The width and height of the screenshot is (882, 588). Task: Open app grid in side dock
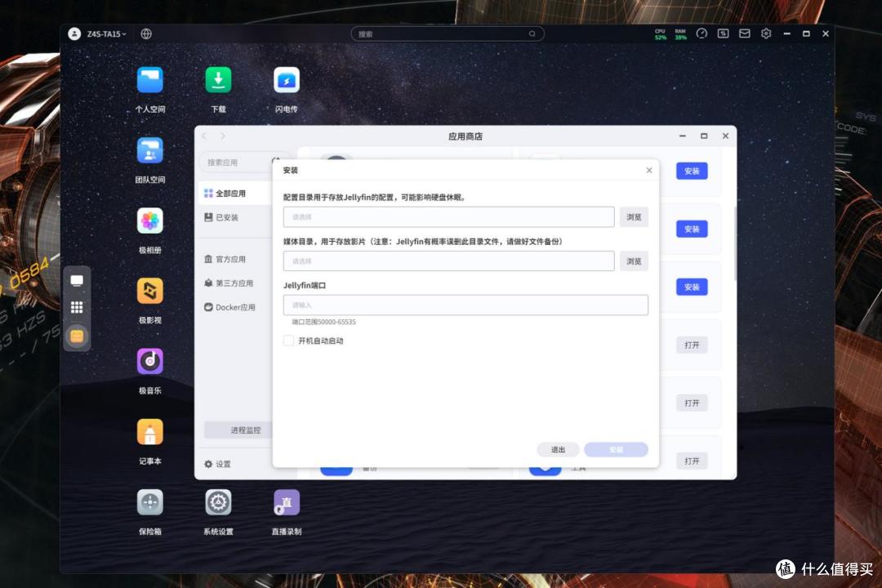(77, 307)
